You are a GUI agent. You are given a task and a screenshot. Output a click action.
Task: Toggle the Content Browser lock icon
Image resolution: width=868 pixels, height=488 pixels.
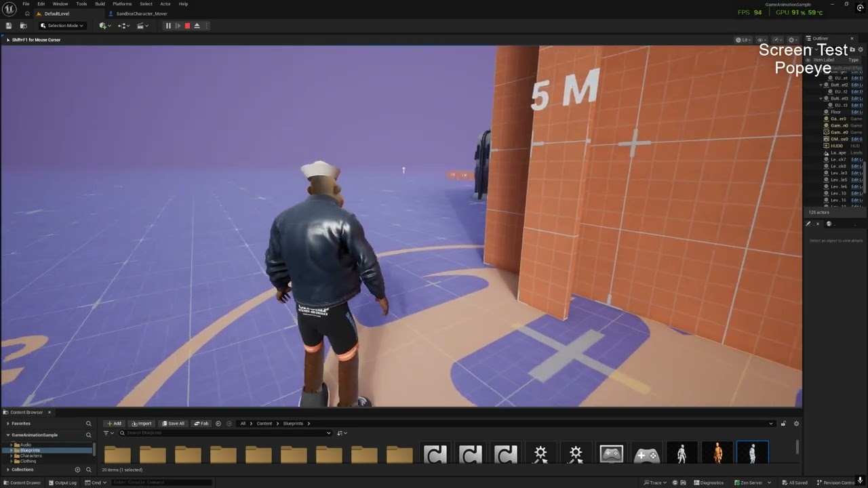(x=783, y=424)
